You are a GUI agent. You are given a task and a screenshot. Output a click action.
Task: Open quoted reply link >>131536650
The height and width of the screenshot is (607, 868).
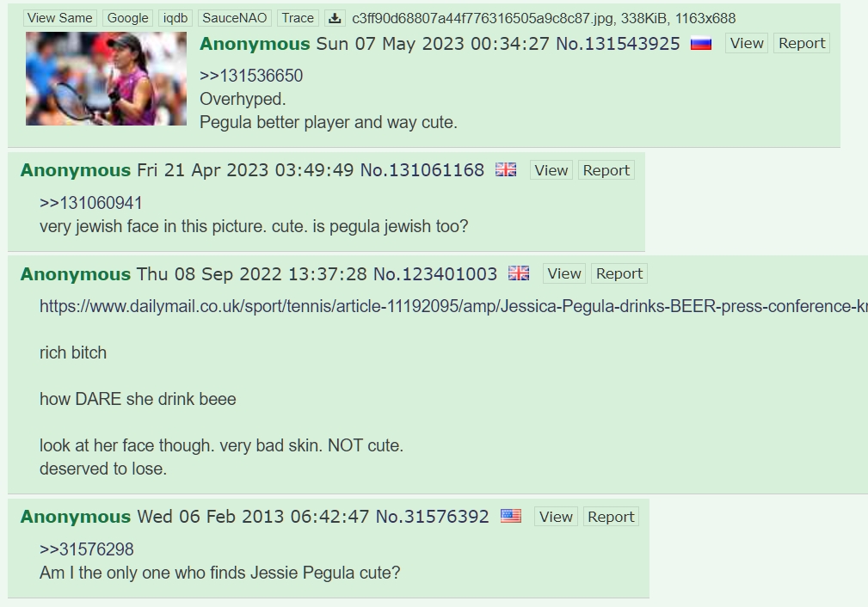251,76
